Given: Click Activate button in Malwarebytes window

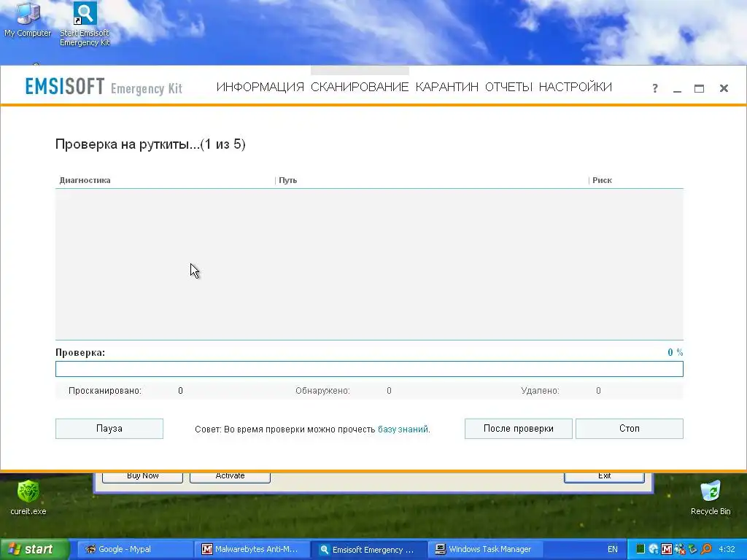Looking at the screenshot, I should pyautogui.click(x=230, y=476).
